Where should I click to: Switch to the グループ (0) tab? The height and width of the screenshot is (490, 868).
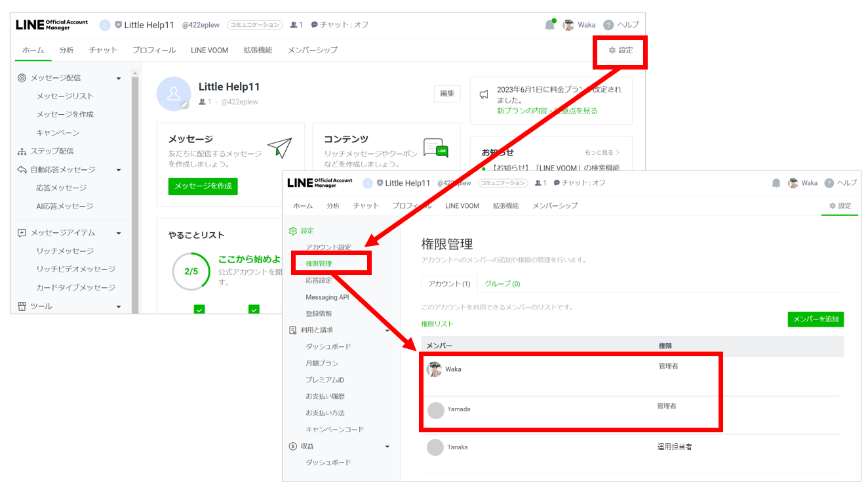tap(502, 284)
